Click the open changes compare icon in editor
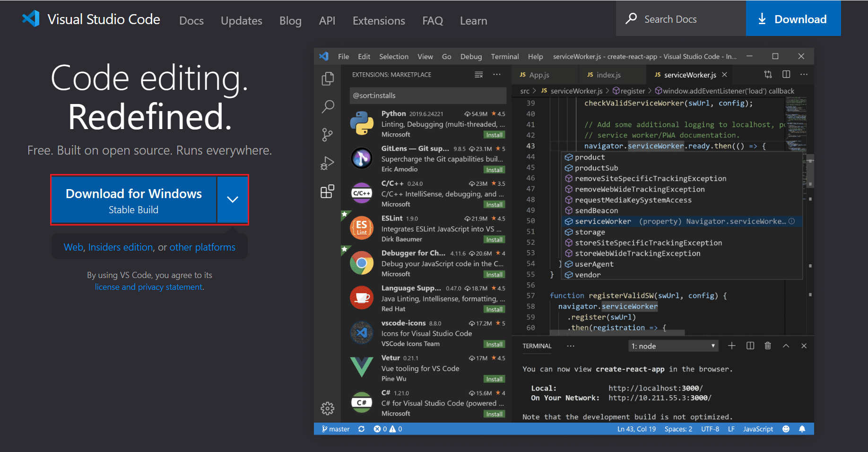The height and width of the screenshot is (452, 868). point(768,74)
